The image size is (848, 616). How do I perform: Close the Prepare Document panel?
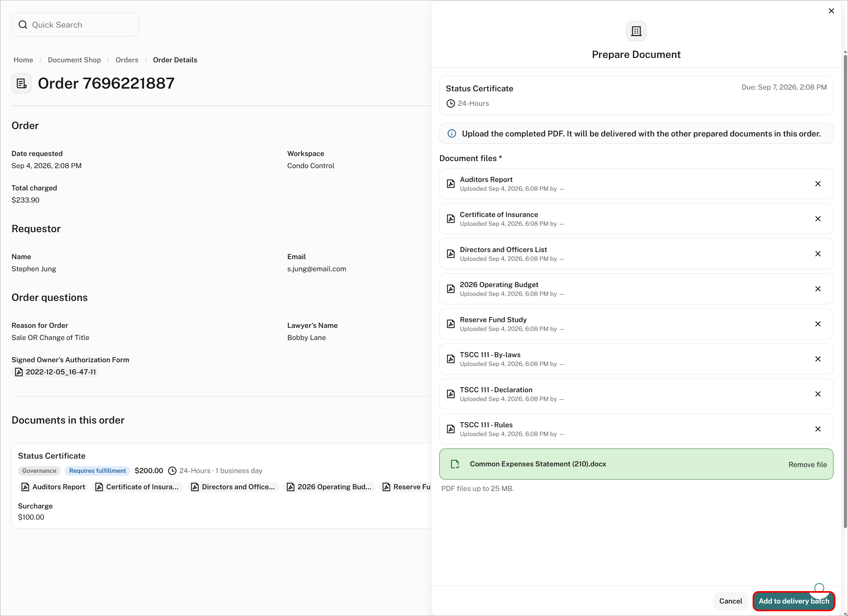click(x=831, y=11)
